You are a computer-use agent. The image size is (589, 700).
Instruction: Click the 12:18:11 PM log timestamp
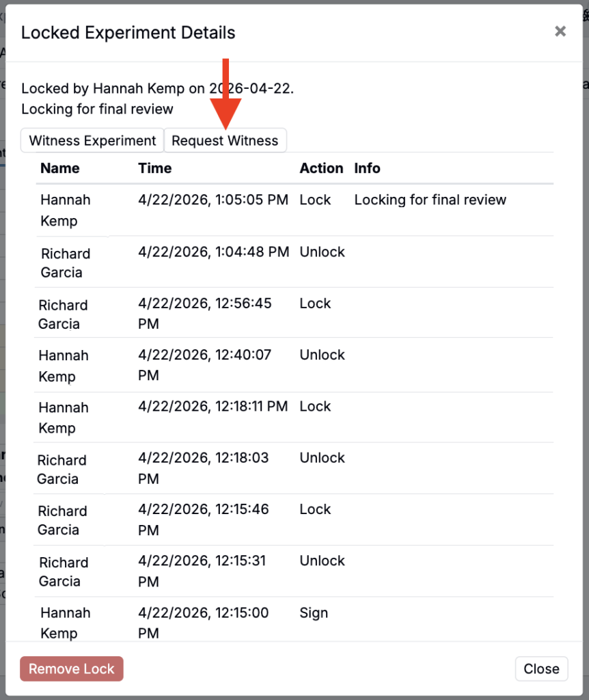(213, 407)
